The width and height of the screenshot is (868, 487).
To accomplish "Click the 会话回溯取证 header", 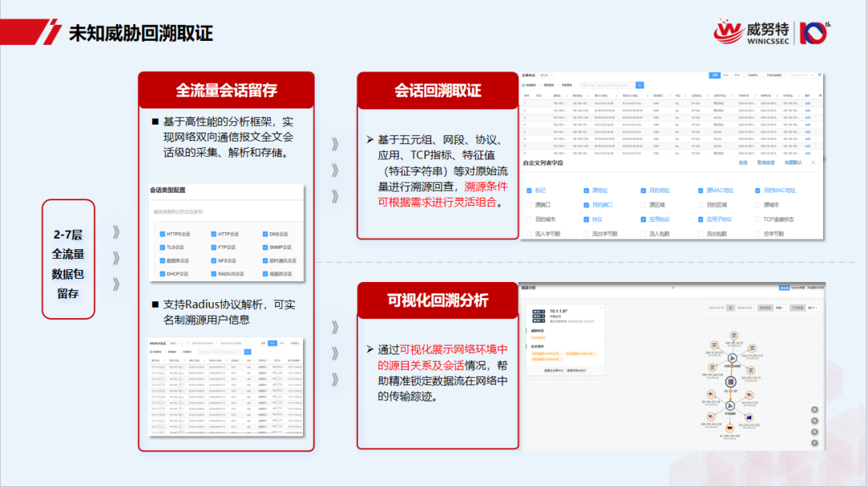I will coord(437,91).
